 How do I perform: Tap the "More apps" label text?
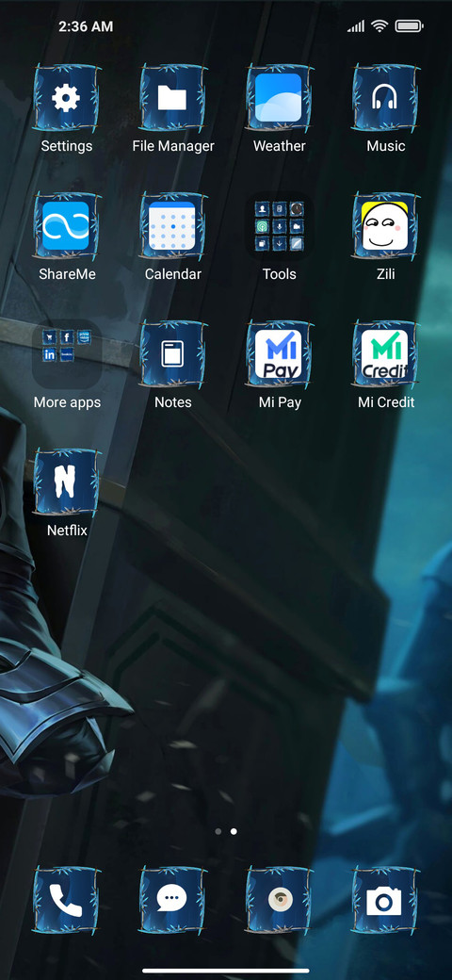click(67, 402)
